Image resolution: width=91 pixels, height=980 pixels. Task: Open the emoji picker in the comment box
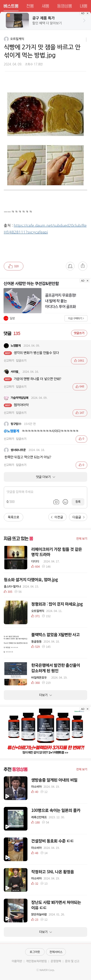[65, 502]
